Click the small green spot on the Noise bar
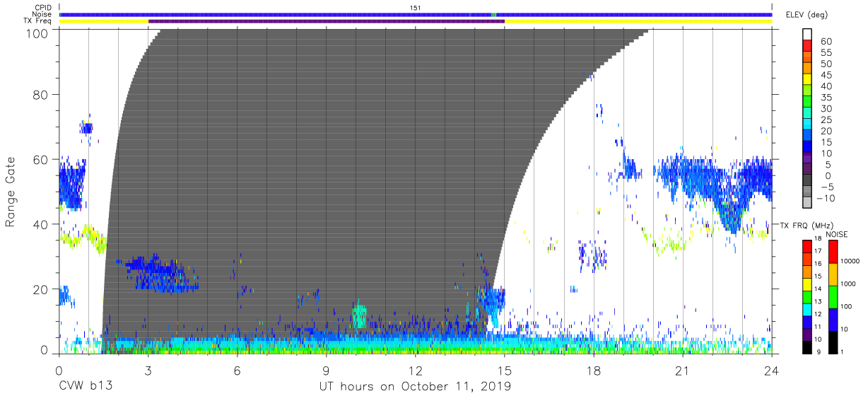The width and height of the screenshot is (868, 401). [493, 14]
